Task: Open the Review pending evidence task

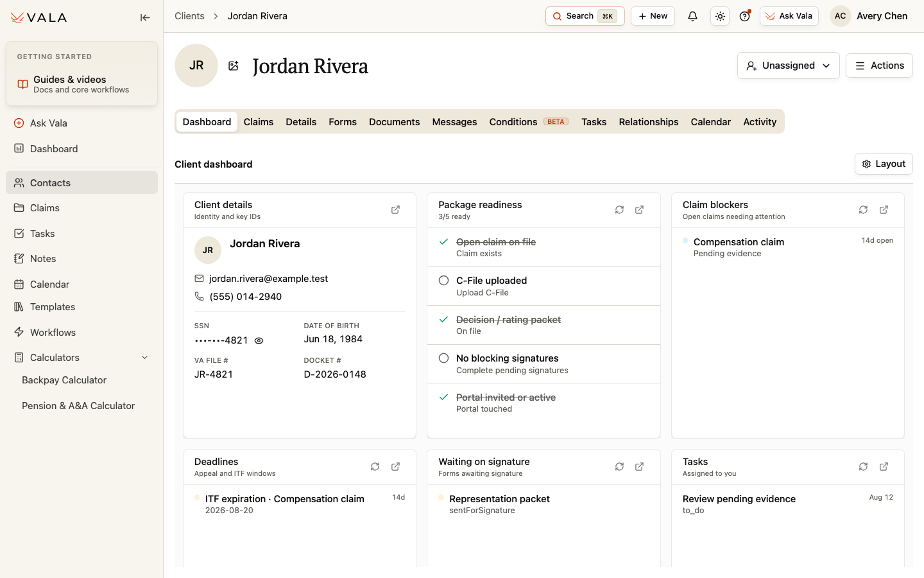Action: coord(787,504)
